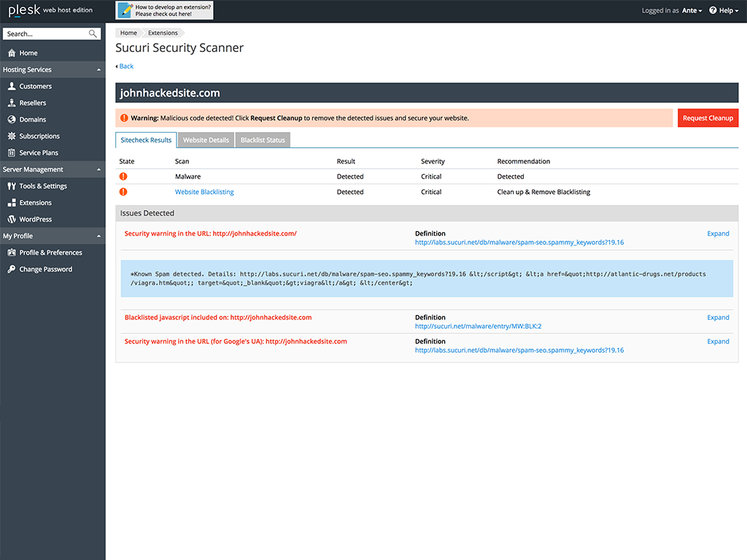The width and height of the screenshot is (747, 560).
Task: Click the Customers person icon
Action: coord(12,86)
